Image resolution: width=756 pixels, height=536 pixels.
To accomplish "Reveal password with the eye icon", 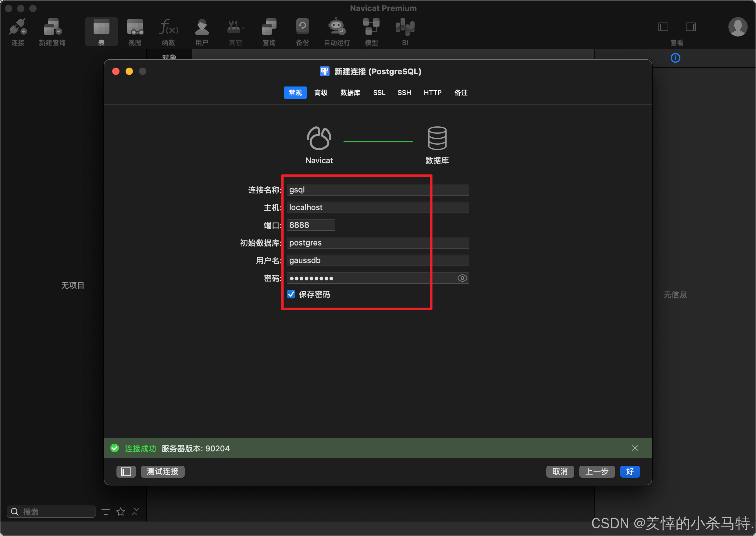I will tap(462, 278).
